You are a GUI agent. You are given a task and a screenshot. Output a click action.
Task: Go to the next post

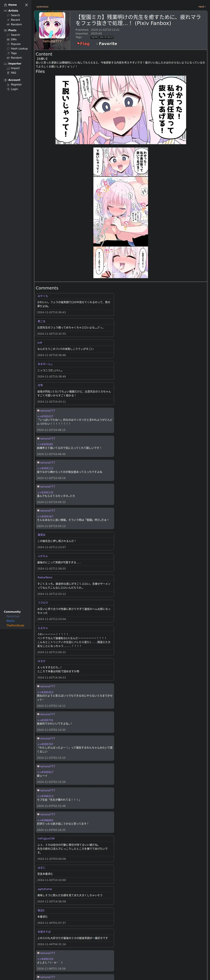click(x=202, y=7)
